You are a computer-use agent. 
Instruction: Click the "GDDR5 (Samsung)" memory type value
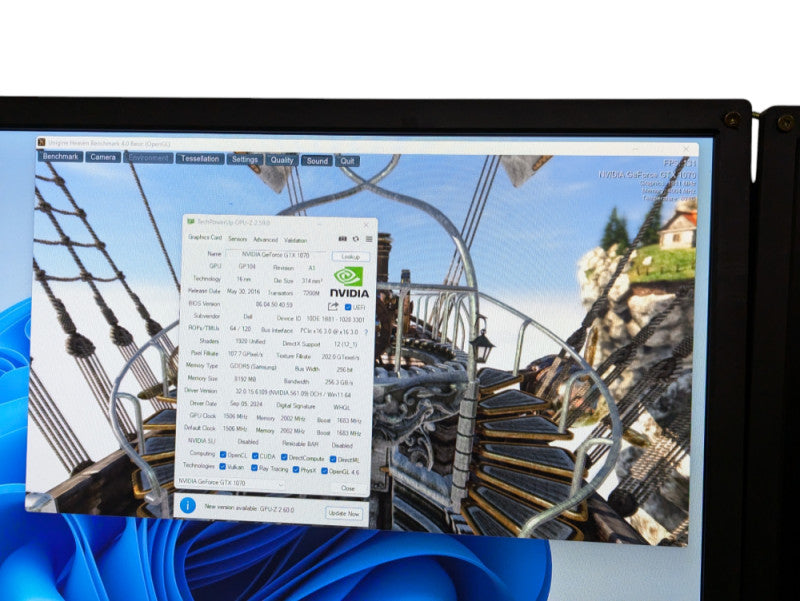click(253, 367)
